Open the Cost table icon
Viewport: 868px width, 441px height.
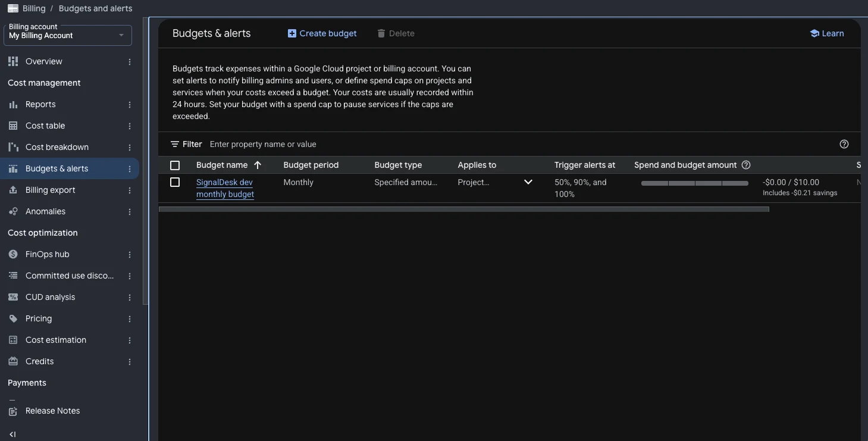[x=13, y=126]
